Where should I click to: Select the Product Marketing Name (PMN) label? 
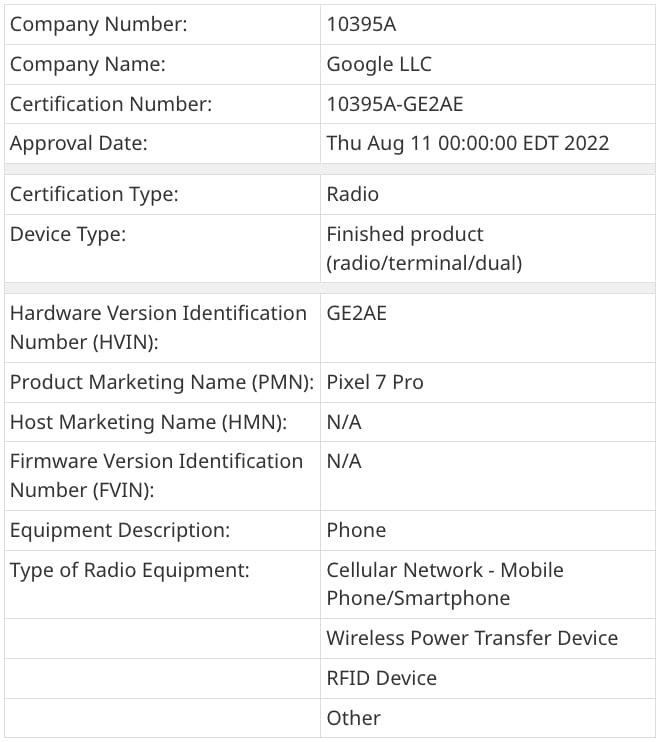click(x=162, y=382)
